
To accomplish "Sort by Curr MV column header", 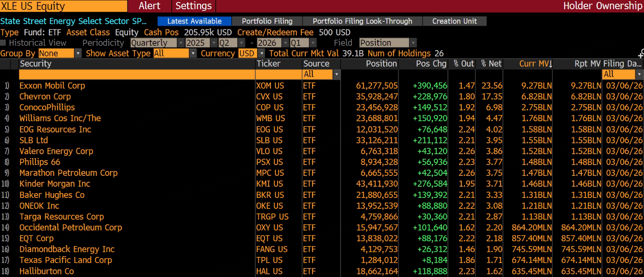I will (x=535, y=64).
